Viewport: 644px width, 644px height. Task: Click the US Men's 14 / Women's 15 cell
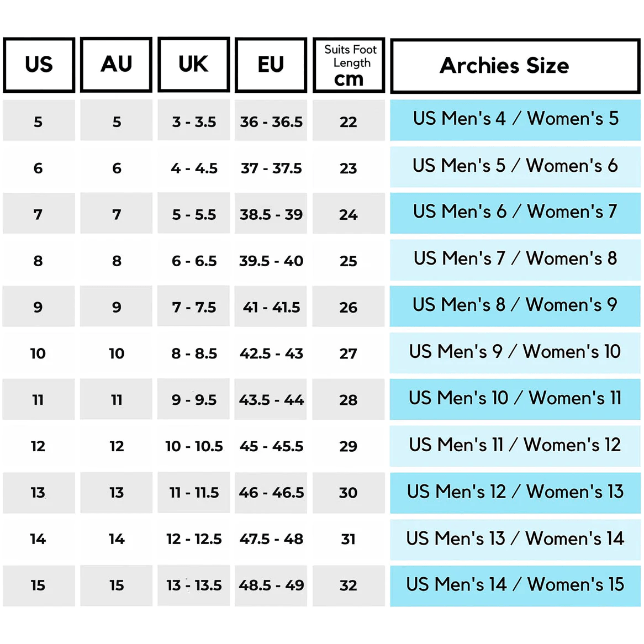click(x=515, y=585)
